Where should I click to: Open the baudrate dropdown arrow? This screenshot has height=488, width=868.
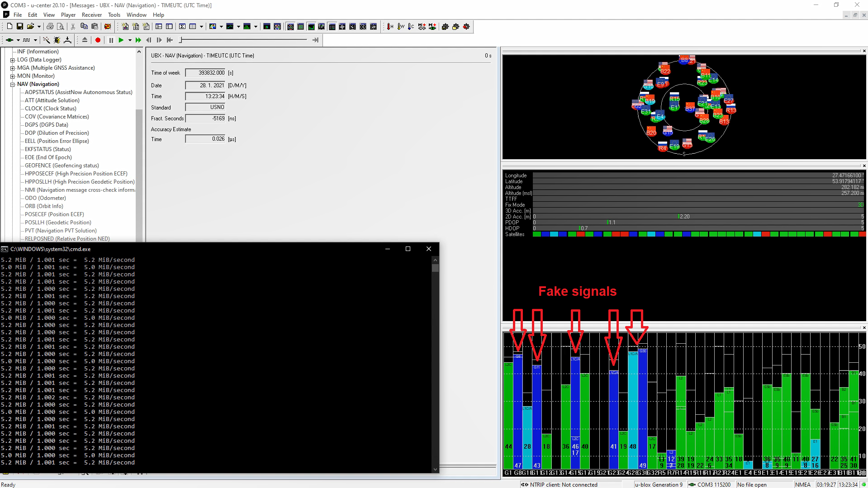point(35,40)
